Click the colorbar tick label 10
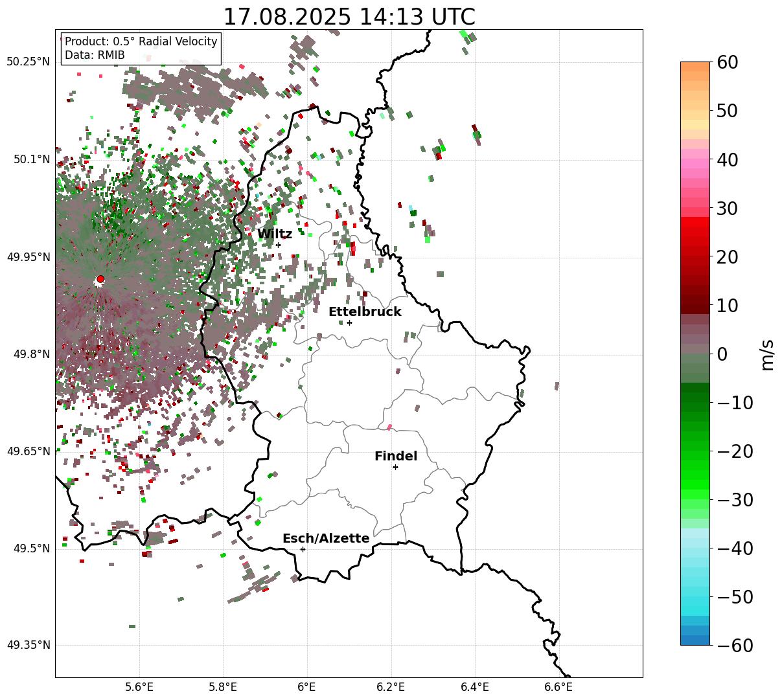The image size is (782, 700). [729, 305]
